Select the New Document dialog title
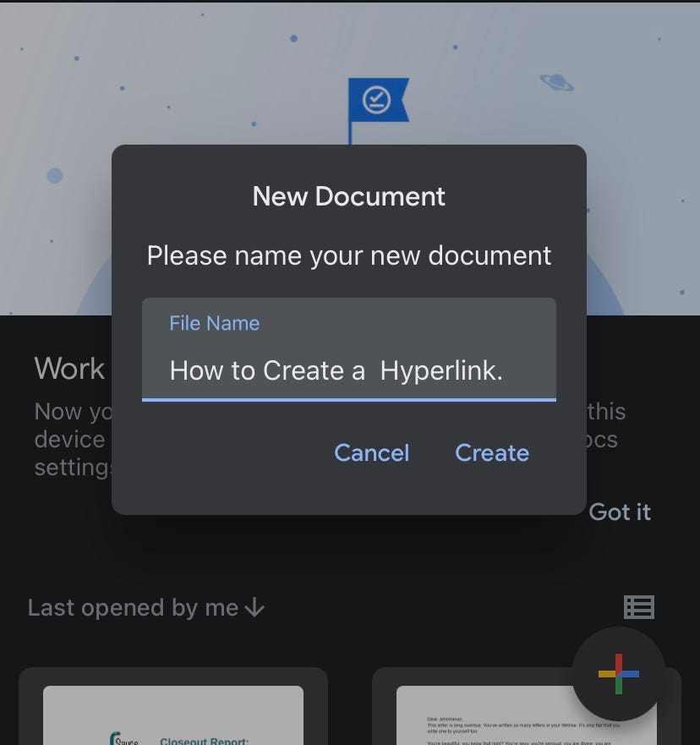Image resolution: width=700 pixels, height=745 pixels. 348,196
